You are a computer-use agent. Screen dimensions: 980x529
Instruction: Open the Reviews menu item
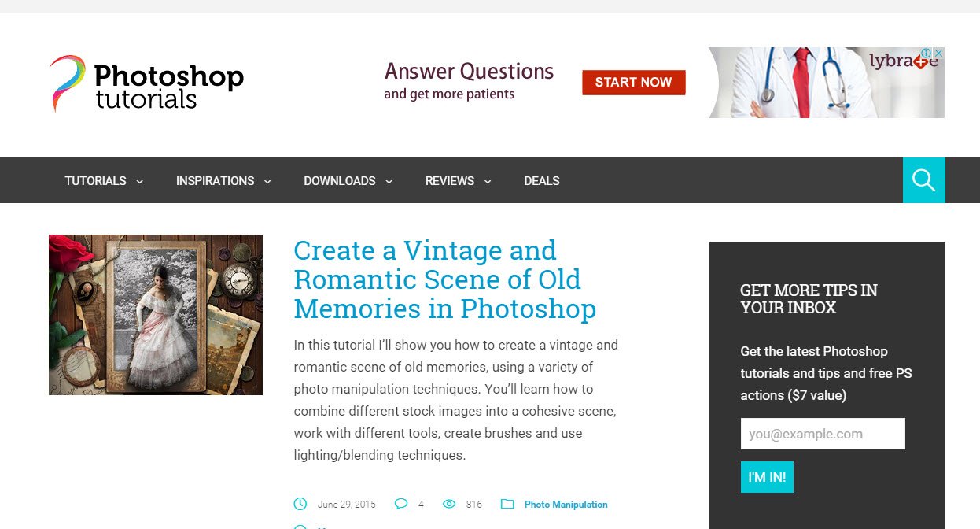point(450,181)
